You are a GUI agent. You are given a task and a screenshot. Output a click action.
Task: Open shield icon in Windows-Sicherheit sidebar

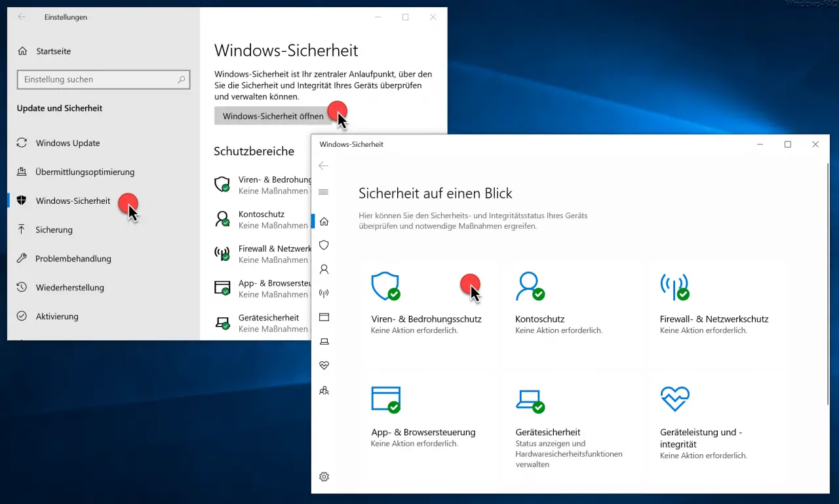(323, 245)
